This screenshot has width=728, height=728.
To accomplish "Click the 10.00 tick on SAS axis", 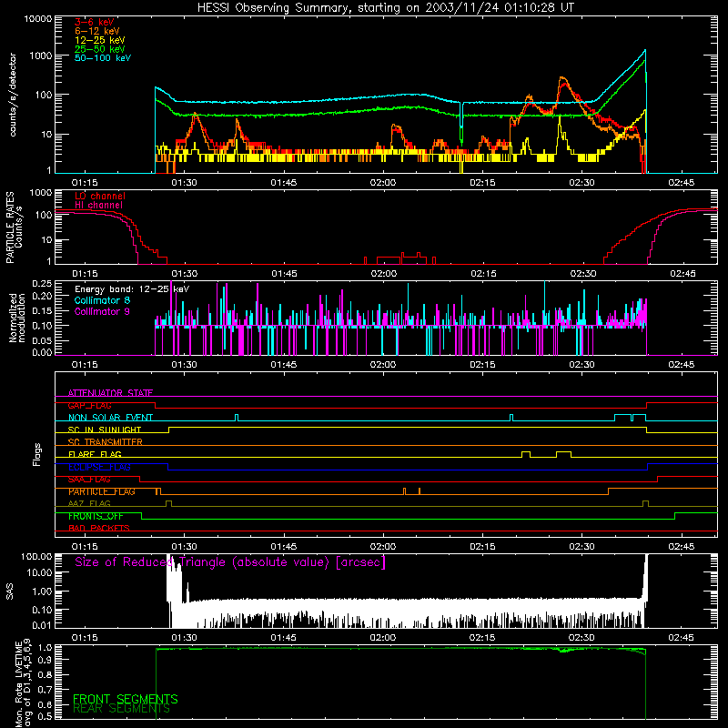I will click(x=39, y=572).
